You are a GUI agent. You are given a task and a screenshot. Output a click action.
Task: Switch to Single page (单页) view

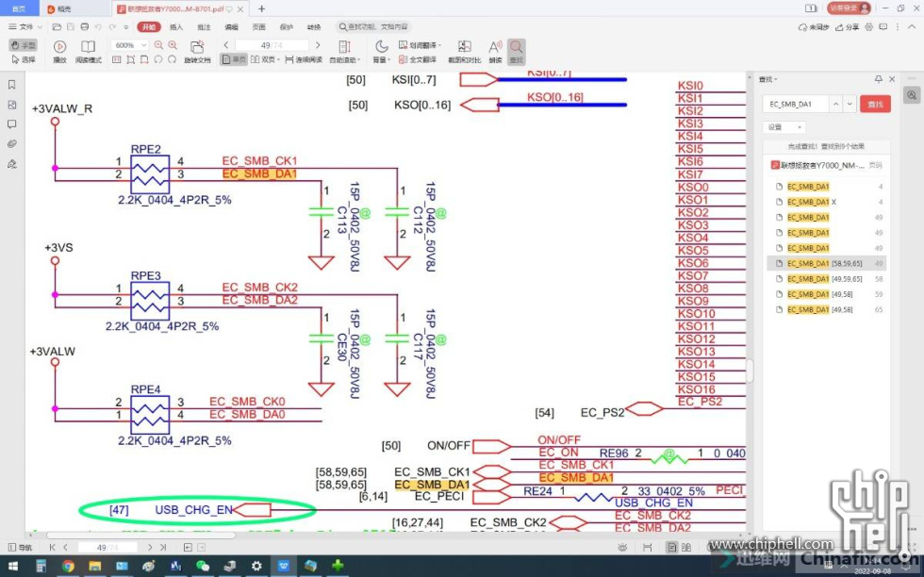point(234,59)
